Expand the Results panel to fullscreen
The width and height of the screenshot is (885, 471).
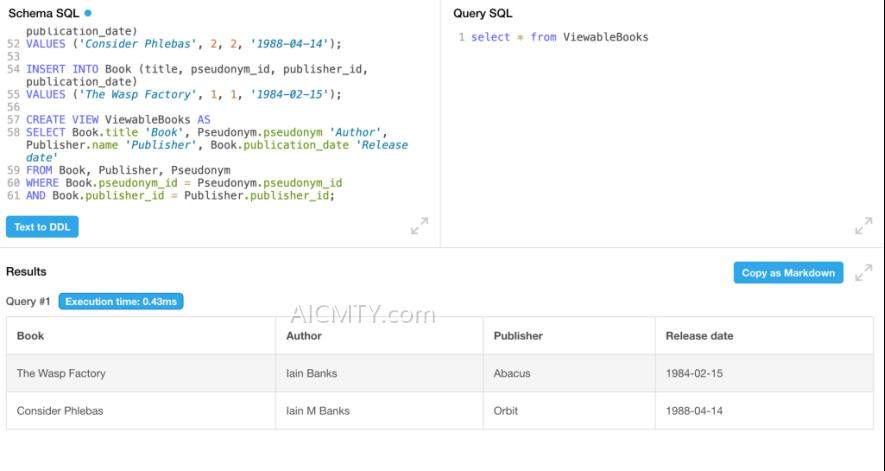tap(863, 273)
